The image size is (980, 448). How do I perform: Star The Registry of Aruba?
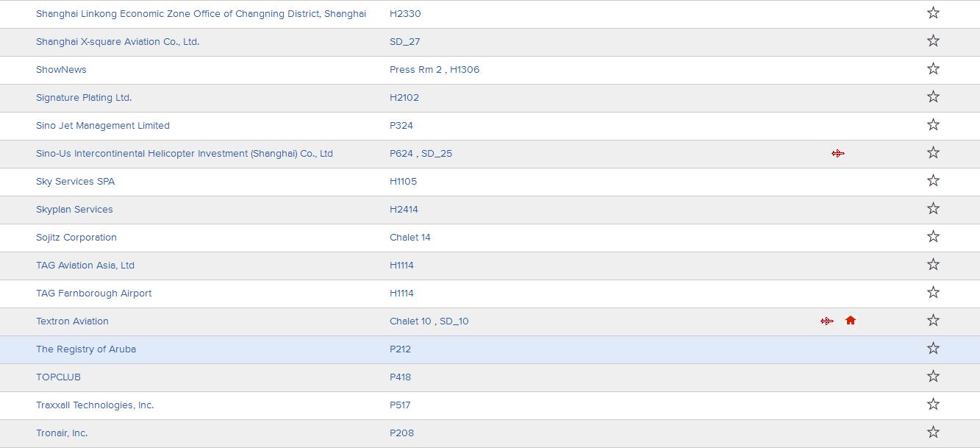pos(933,348)
